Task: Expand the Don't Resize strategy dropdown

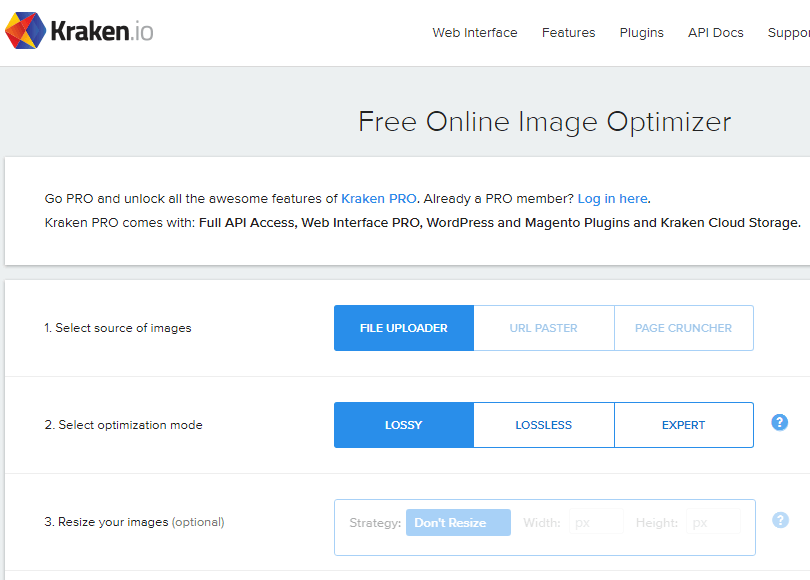Action: [x=458, y=523]
